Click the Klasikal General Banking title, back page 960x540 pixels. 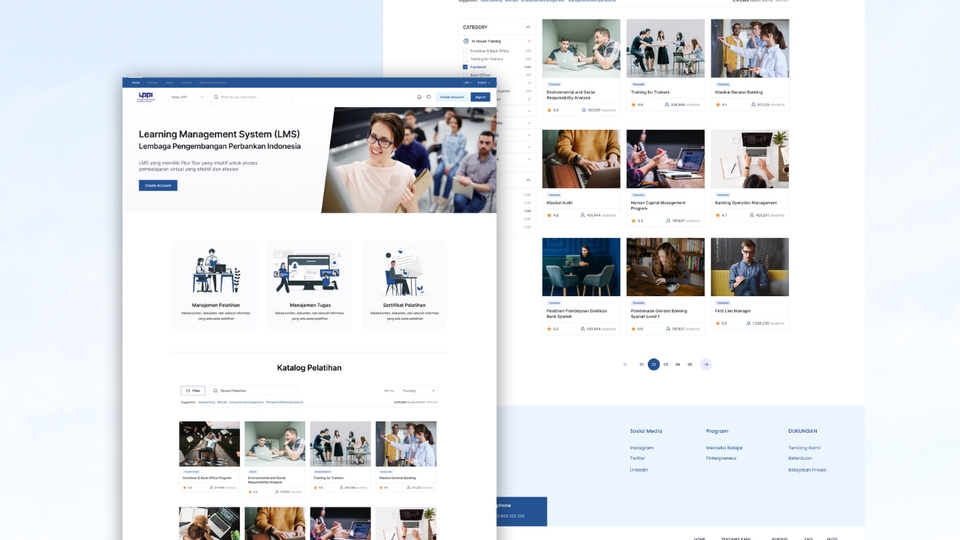[739, 92]
